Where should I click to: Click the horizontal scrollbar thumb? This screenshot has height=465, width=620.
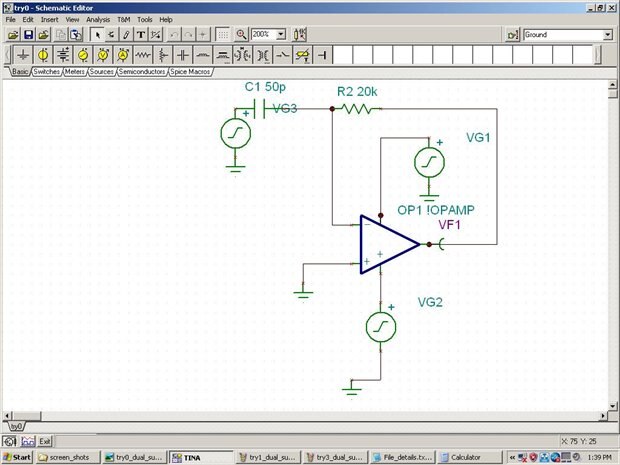(26, 416)
